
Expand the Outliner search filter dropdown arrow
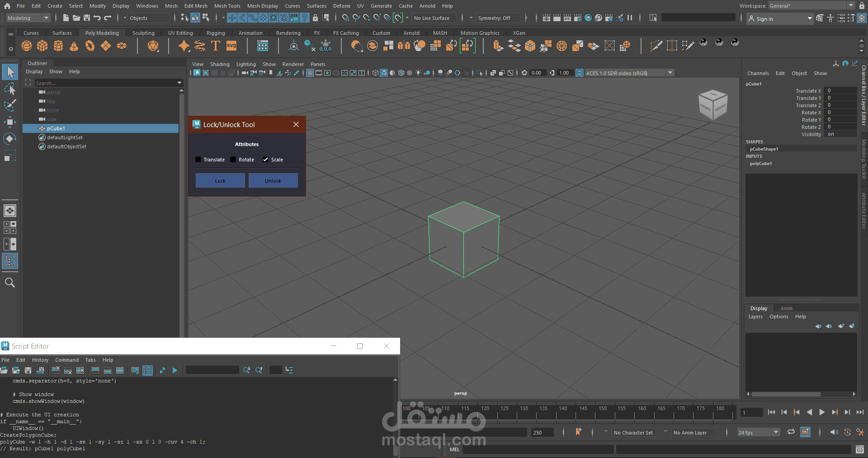(x=179, y=83)
